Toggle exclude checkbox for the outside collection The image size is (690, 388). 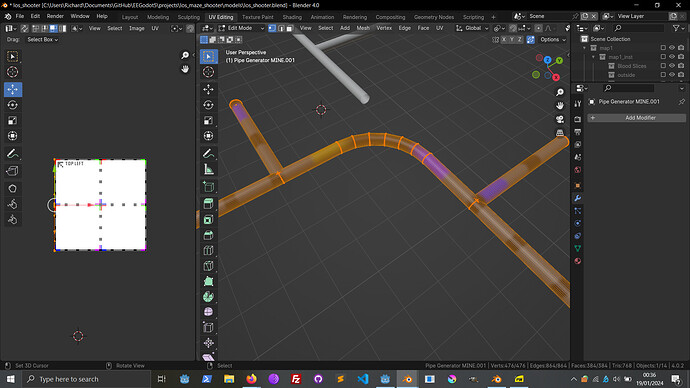tap(663, 75)
